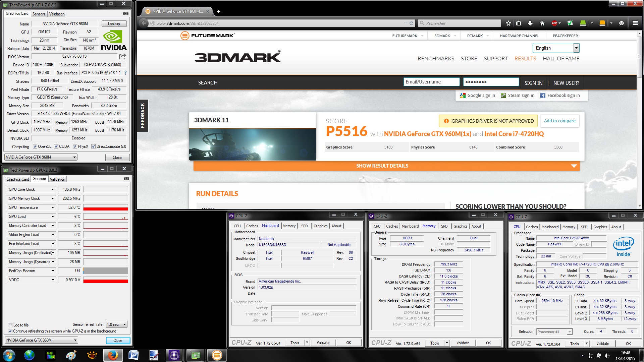Open the GPU Temperature sensor dropdown

coord(53,207)
